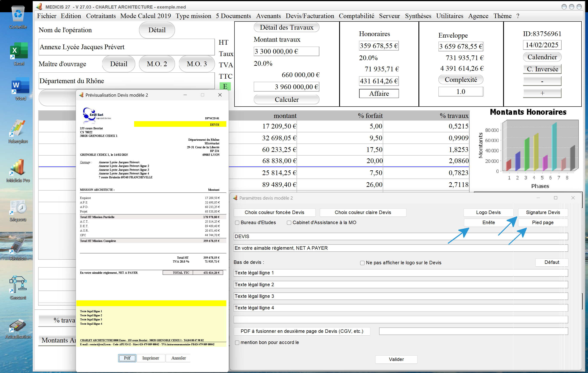Open the Faberplan desktop shortcut
Screen dimensions: 588x373
18,131
